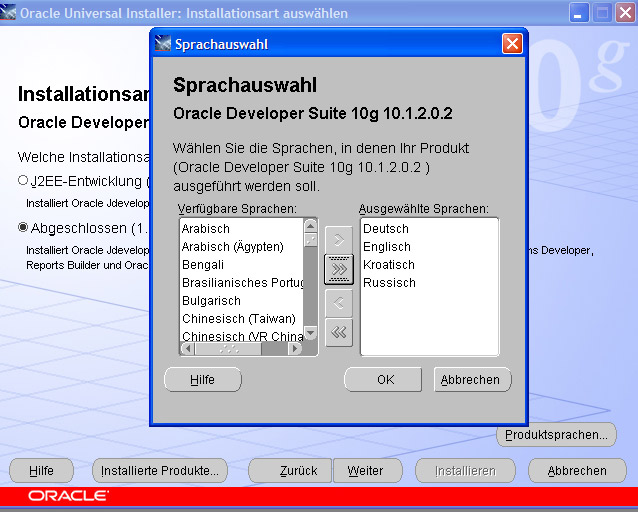Open Installierte Produkte... in installer window
This screenshot has width=638, height=512.
click(x=160, y=470)
